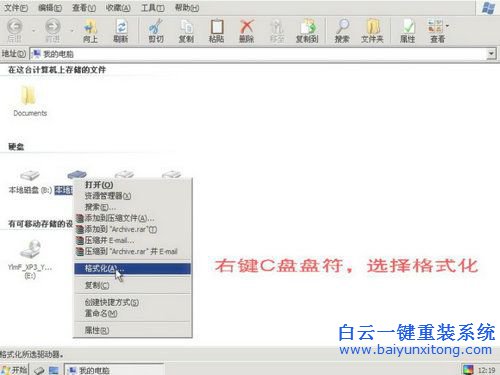Click the Move To (移至) toolbar icon

[x=277, y=27]
